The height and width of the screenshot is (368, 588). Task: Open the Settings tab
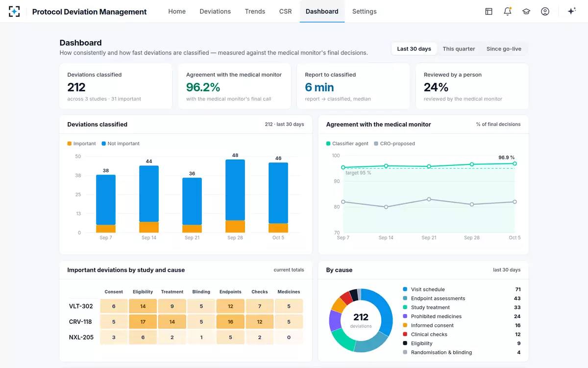point(365,11)
